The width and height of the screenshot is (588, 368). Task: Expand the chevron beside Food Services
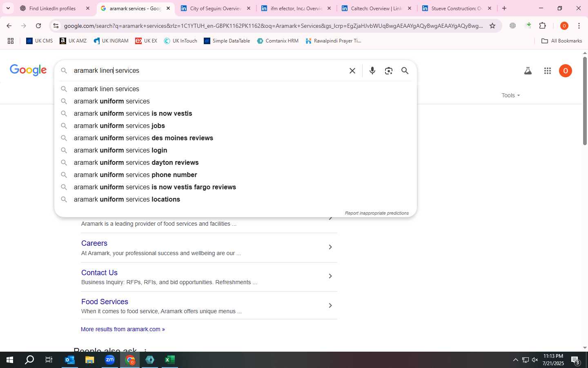tap(330, 305)
